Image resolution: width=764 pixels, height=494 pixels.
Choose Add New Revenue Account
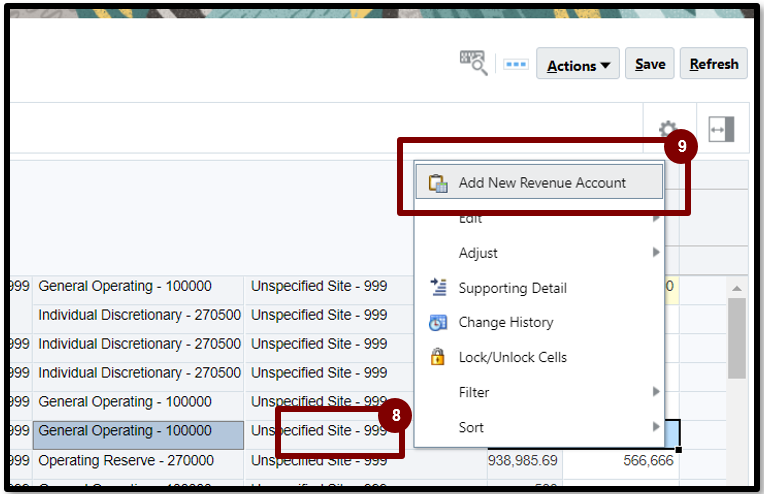click(539, 182)
